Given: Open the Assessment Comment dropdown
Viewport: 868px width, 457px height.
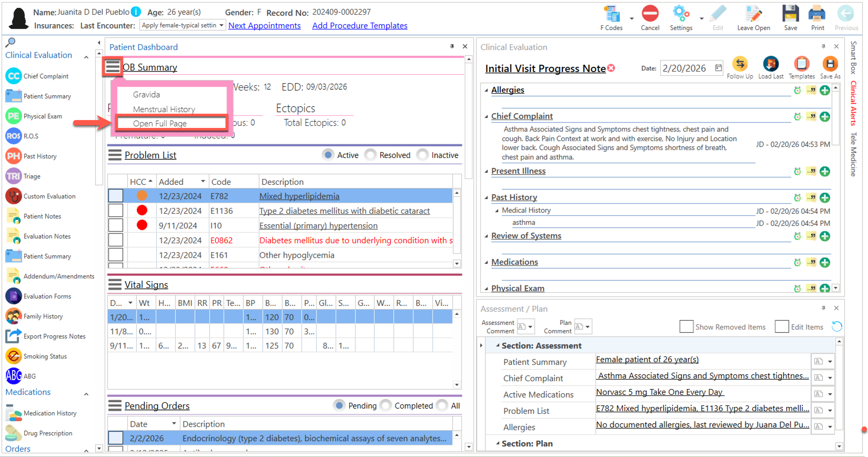Looking at the screenshot, I should (530, 326).
